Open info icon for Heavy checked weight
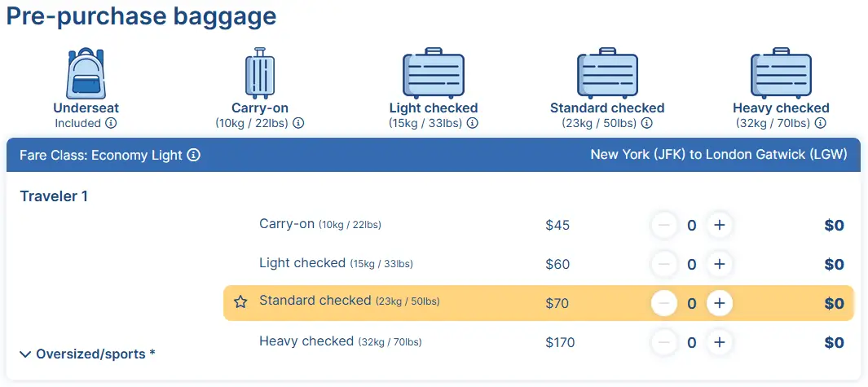Screen dimensions: 868x387 820,123
